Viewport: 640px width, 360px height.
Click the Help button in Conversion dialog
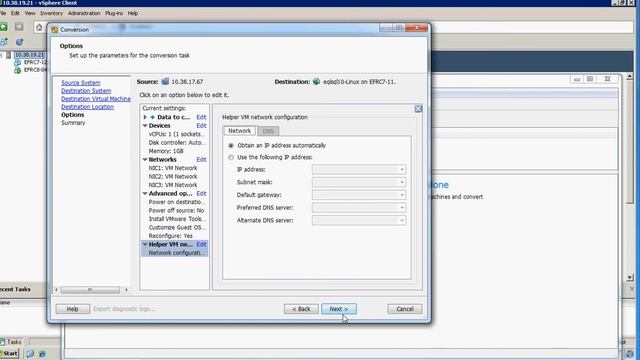(x=73, y=309)
